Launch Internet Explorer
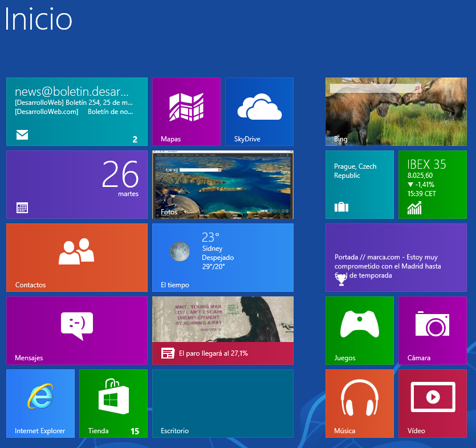 pos(40,404)
